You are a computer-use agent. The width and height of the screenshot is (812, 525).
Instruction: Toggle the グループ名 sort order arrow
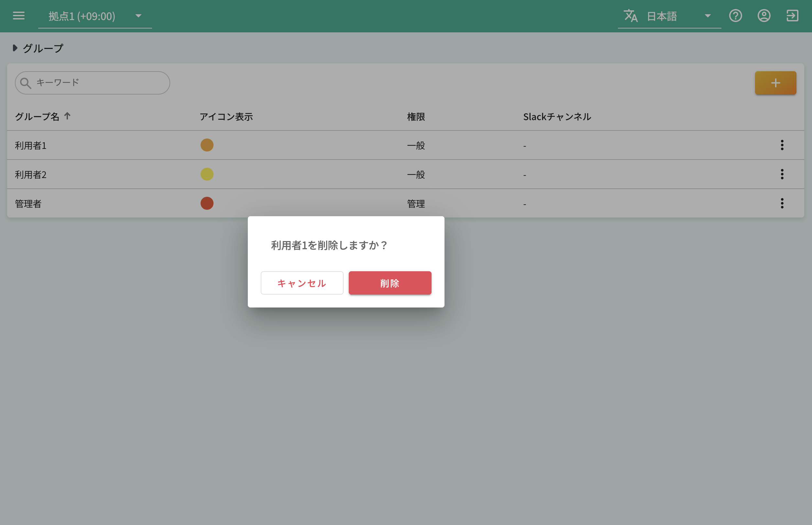[x=67, y=116]
